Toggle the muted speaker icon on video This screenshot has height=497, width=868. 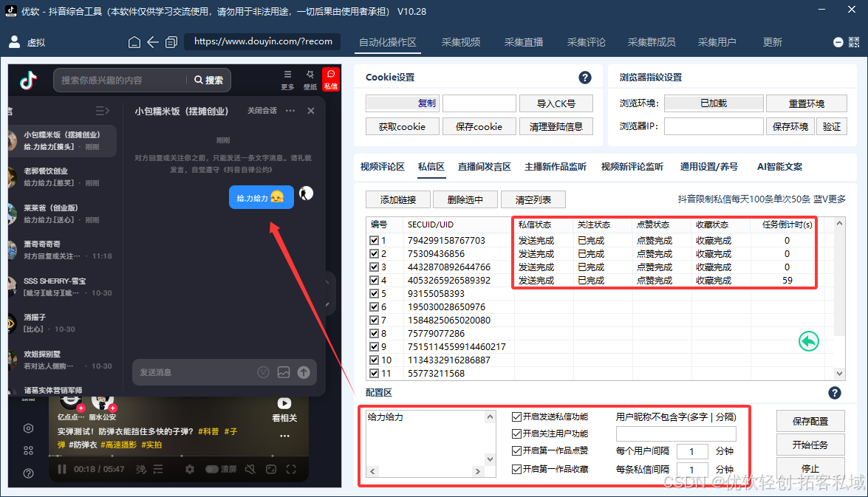[250, 470]
